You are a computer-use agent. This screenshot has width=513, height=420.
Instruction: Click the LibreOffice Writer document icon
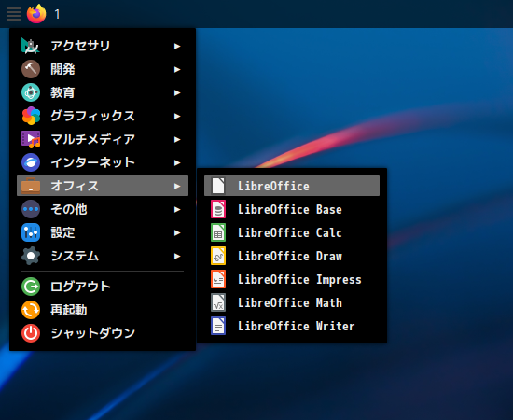click(x=218, y=326)
